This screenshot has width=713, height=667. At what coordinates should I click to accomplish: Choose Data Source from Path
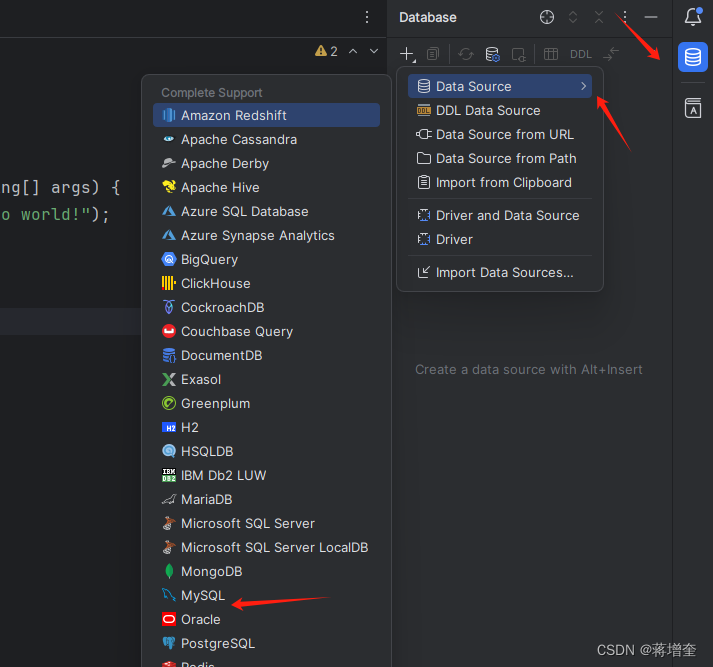point(500,159)
